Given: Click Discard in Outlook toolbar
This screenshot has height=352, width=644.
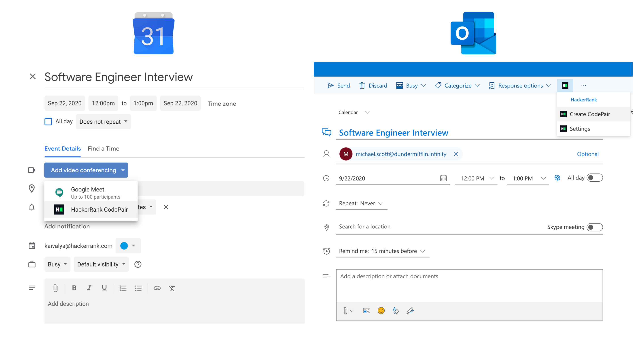Looking at the screenshot, I should (373, 86).
